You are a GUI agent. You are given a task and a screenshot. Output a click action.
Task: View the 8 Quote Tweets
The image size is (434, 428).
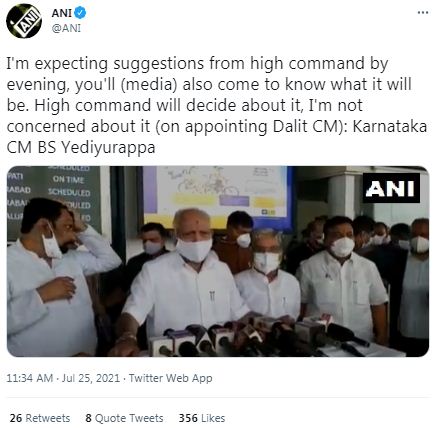click(124, 418)
